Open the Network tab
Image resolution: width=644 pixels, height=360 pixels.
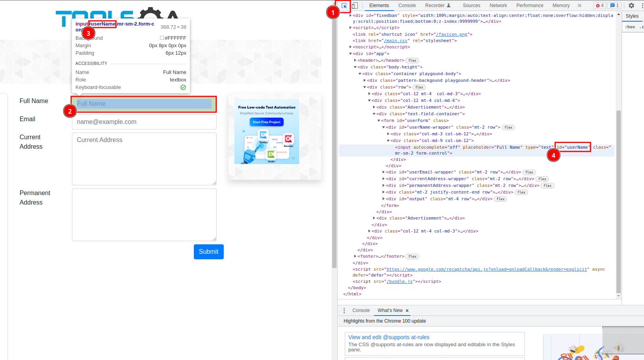[498, 6]
